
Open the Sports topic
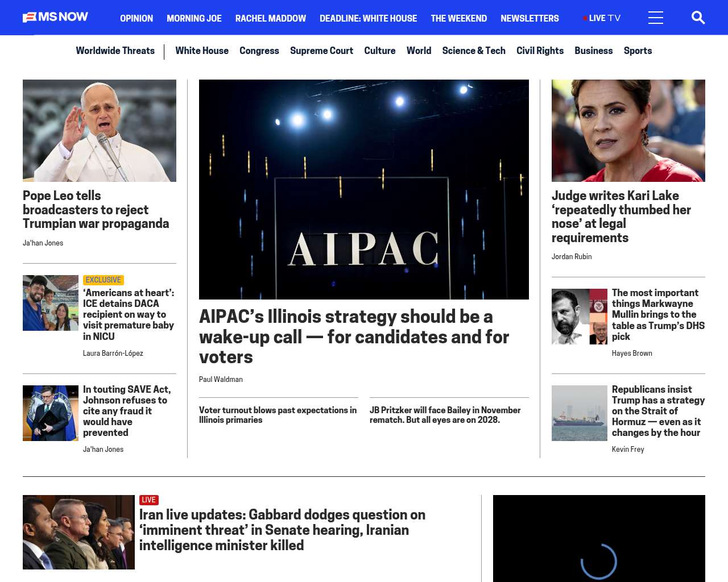(x=638, y=51)
